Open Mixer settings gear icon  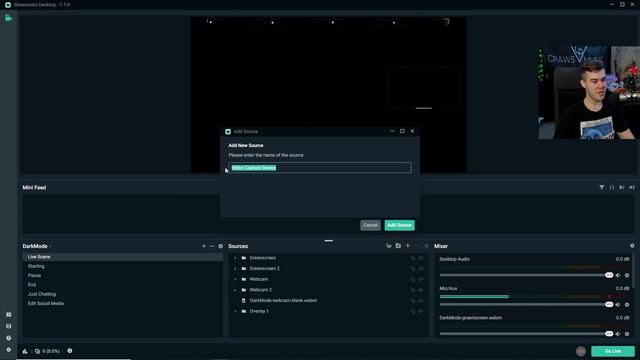pos(632,246)
